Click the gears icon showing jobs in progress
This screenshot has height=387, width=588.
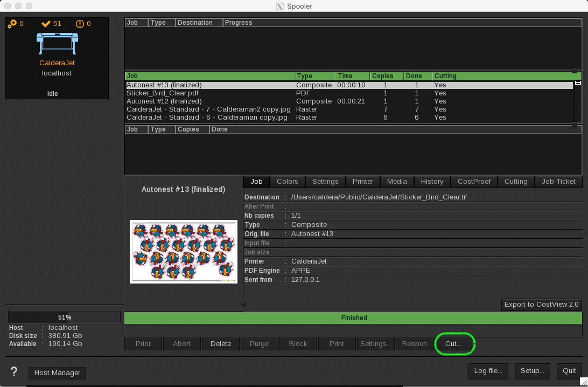click(13, 23)
